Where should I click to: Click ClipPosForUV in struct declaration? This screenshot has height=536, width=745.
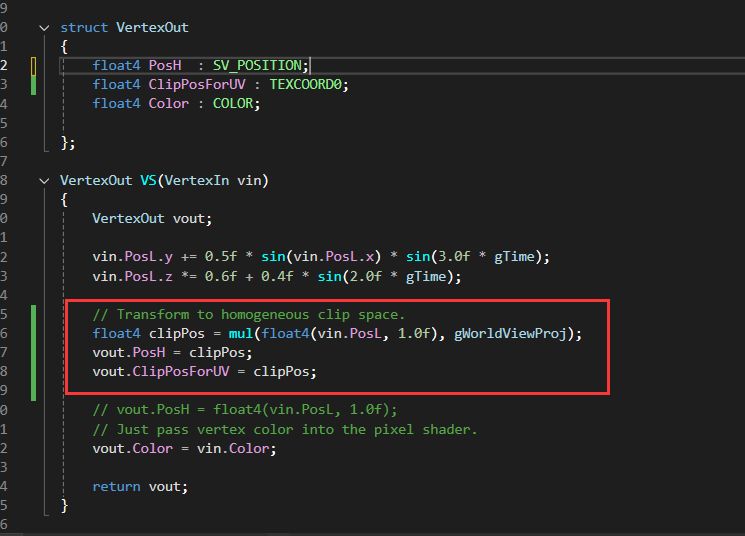coord(197,85)
